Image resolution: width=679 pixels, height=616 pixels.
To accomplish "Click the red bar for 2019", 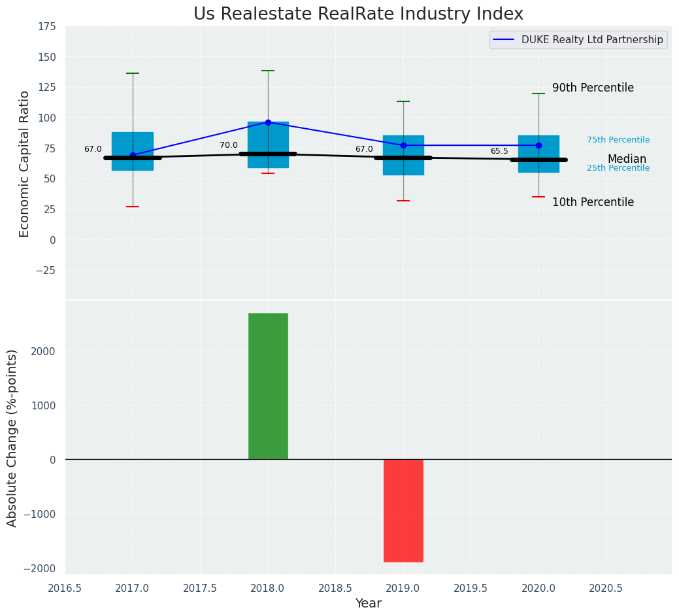I will tap(403, 510).
